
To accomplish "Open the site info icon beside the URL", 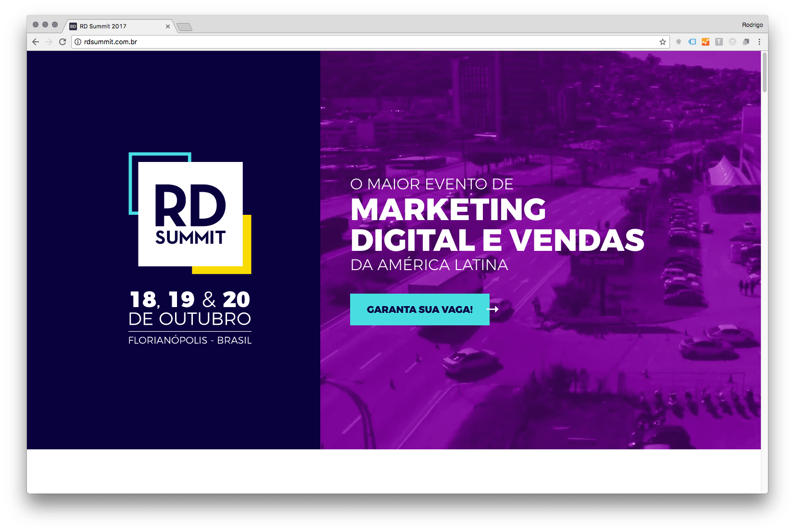I will [78, 42].
